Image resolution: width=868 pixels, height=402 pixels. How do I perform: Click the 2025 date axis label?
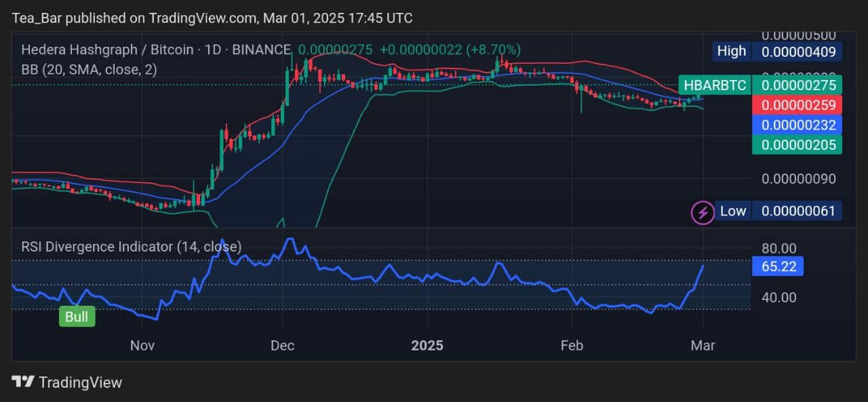coord(427,346)
